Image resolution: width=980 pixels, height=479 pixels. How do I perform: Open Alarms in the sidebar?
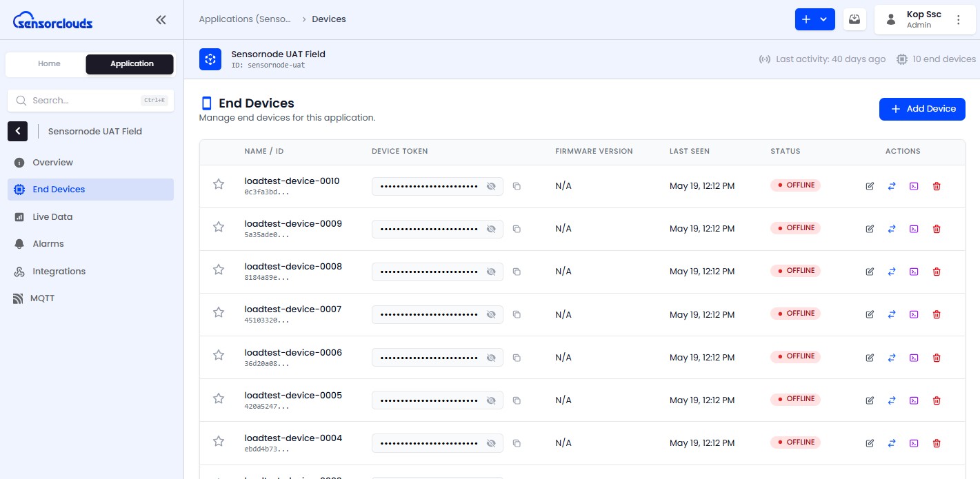tap(90, 244)
